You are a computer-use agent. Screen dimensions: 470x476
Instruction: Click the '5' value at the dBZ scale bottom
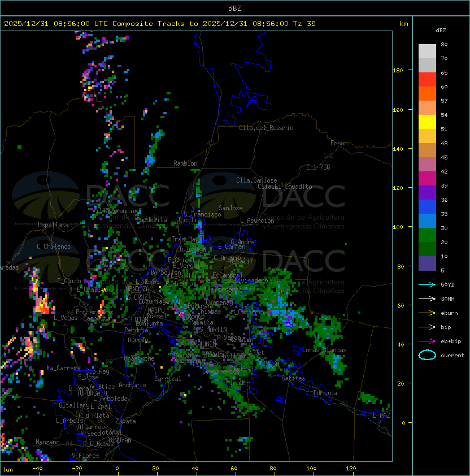point(443,270)
